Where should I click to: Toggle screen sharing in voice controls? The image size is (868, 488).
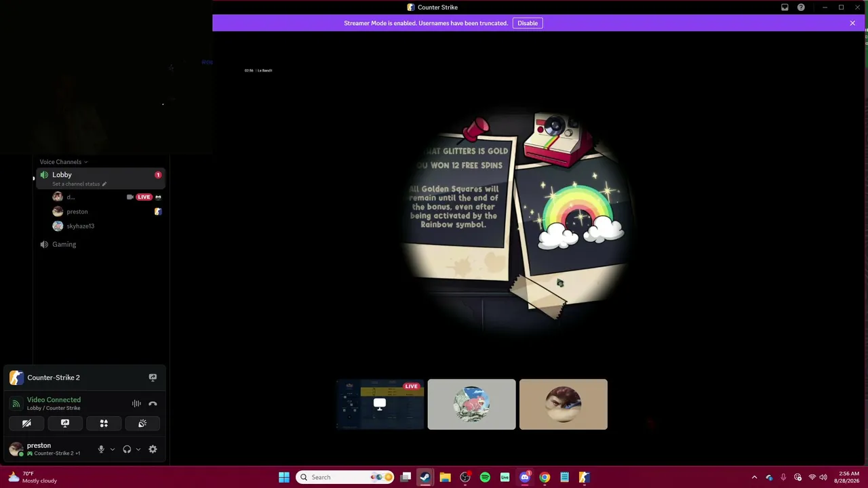click(65, 424)
